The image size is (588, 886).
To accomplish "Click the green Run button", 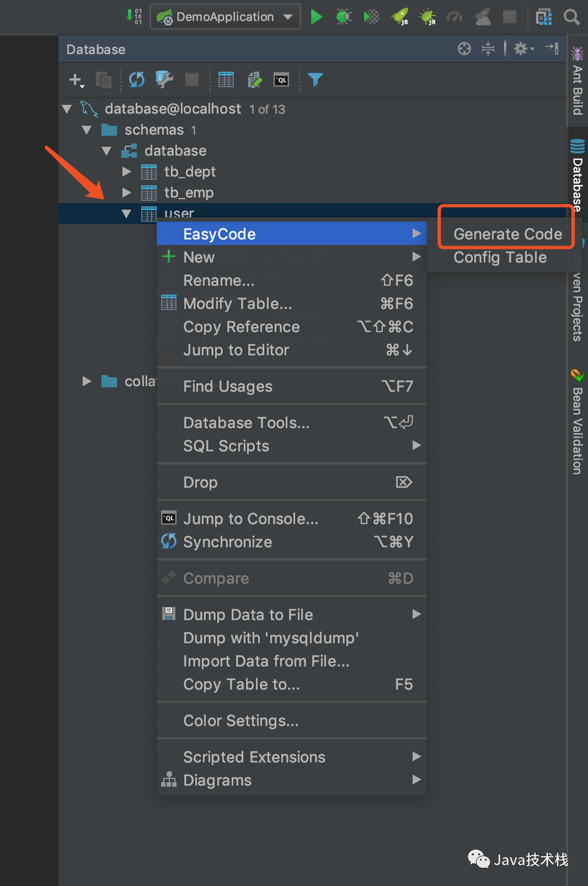I will tap(316, 17).
